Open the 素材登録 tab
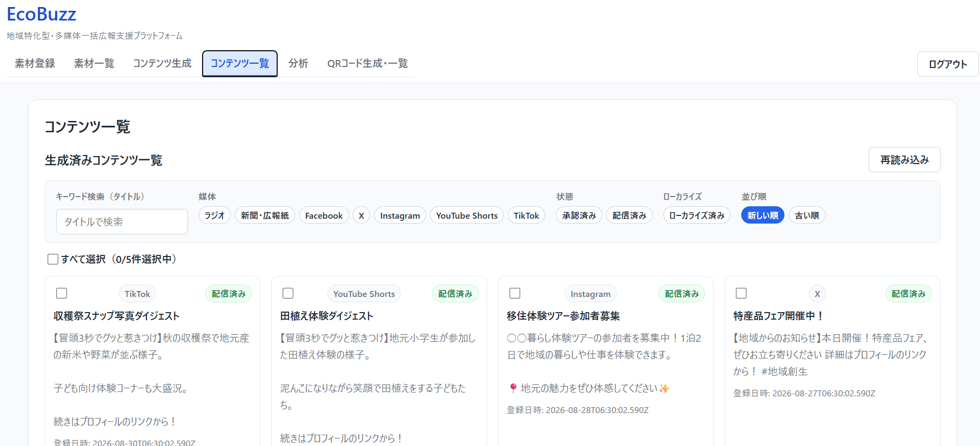 tap(35, 64)
